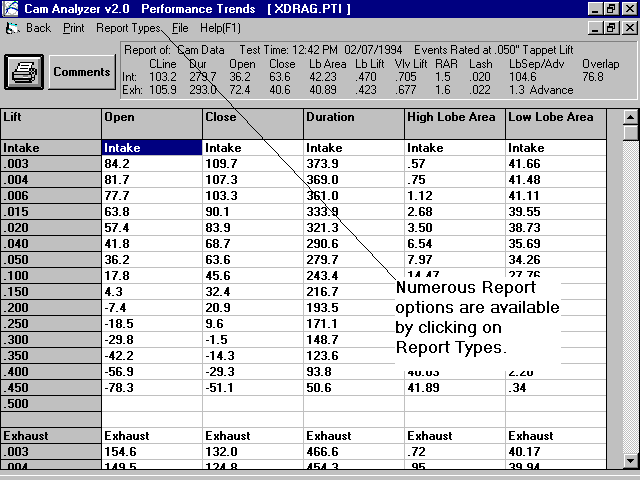Close the main Cam Analyzer window

(629, 9)
